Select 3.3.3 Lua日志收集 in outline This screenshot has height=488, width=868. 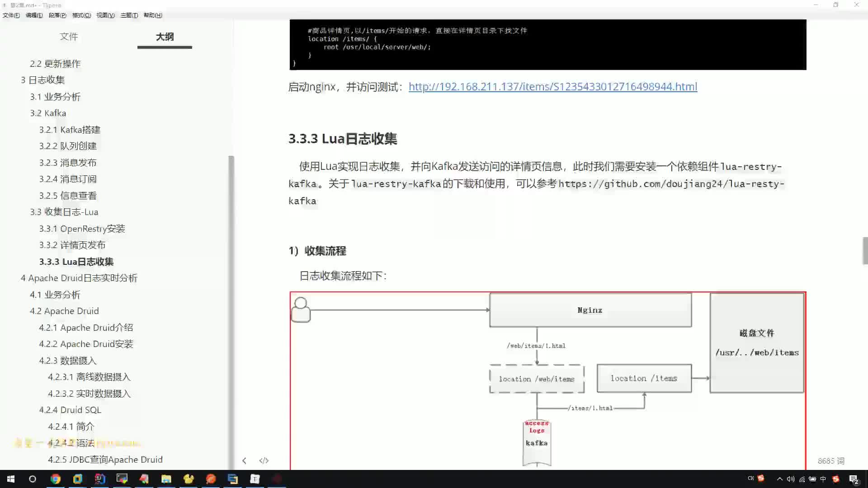click(x=76, y=262)
